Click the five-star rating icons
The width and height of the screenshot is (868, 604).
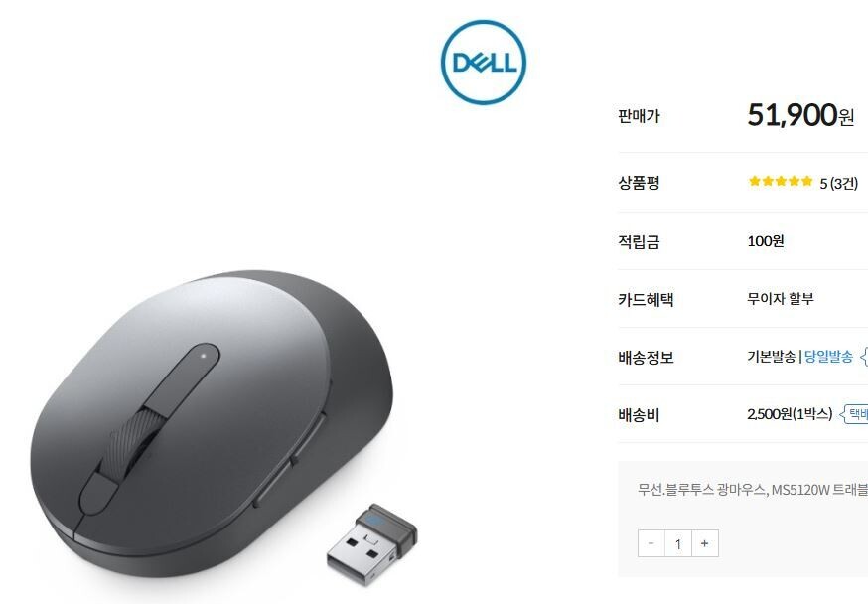point(781,181)
